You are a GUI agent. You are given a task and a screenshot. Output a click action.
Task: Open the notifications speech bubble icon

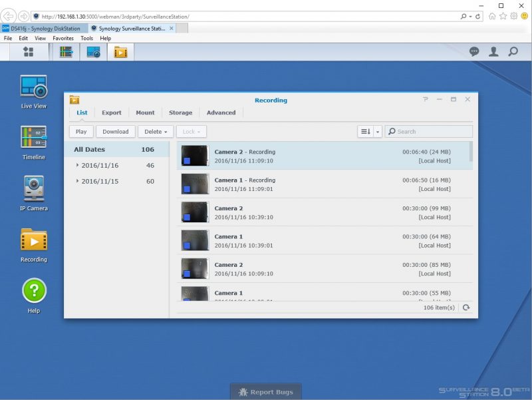pos(474,52)
